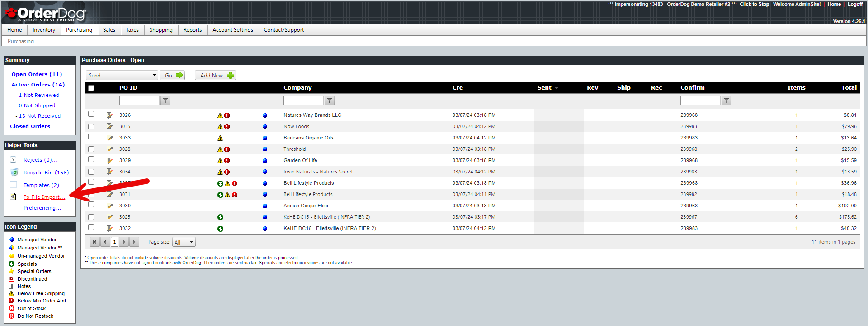Open Po File Import link
Screen dimensions: 868x326
(44, 197)
